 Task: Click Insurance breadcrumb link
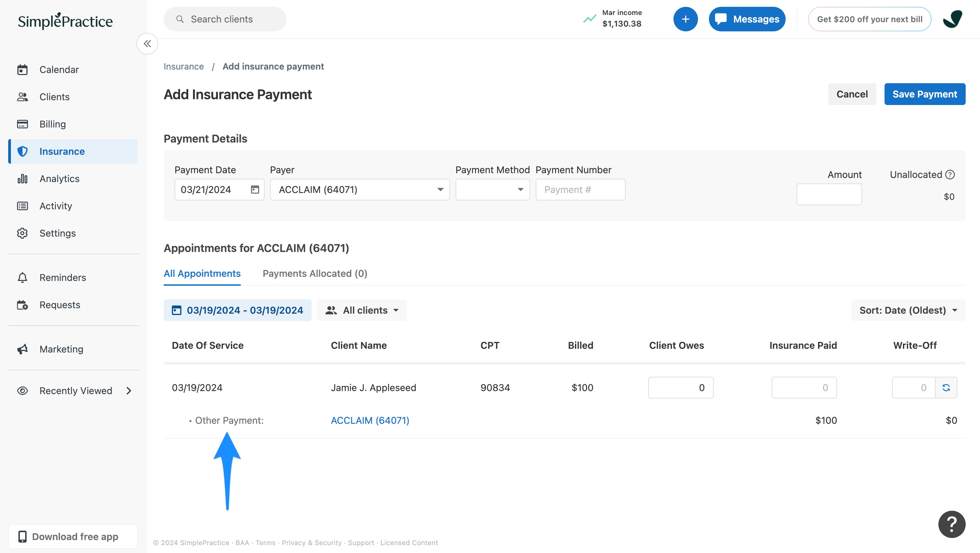(183, 66)
